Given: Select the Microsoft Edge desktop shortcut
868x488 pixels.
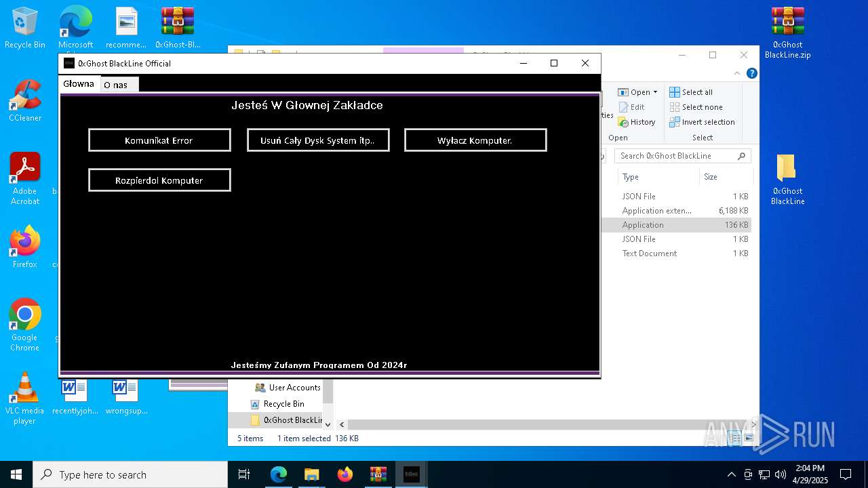Looking at the screenshot, I should click(x=75, y=28).
